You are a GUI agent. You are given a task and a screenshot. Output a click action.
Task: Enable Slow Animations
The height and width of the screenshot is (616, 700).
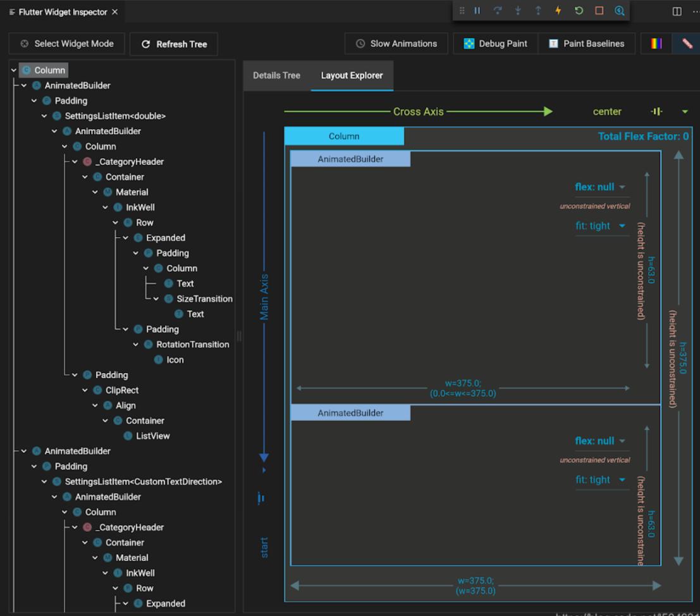pyautogui.click(x=396, y=44)
